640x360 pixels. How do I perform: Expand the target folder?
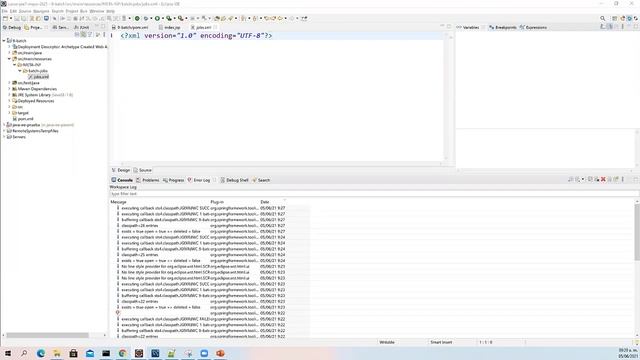coord(9,113)
